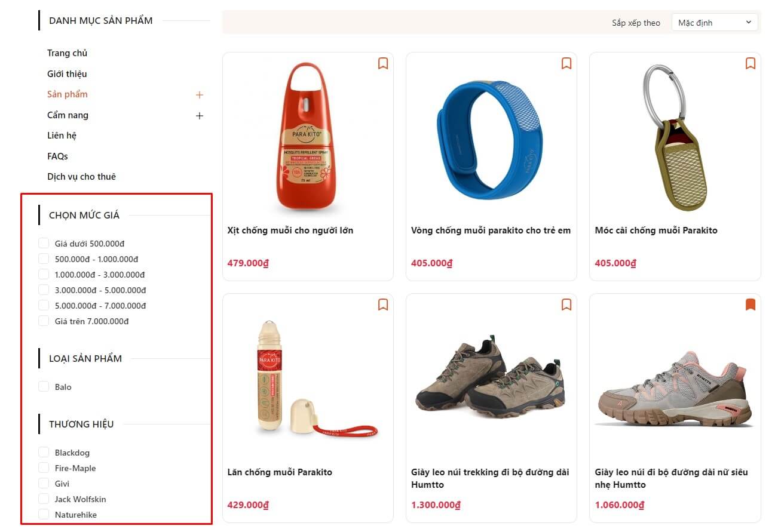The height and width of the screenshot is (532, 775).
Task: Check the Giá dưới 500.000đ price filter
Action: pyautogui.click(x=44, y=244)
